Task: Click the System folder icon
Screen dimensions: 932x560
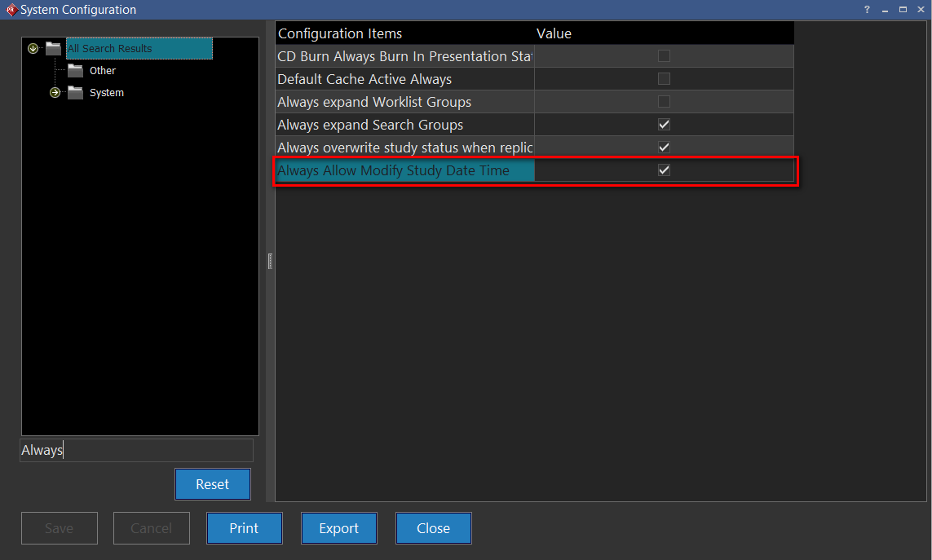Action: (76, 93)
